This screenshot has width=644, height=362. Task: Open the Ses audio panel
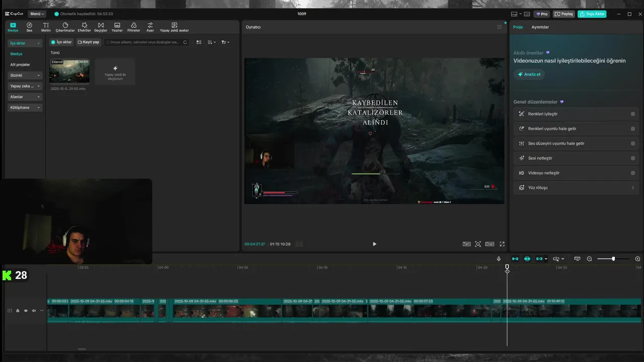29,27
